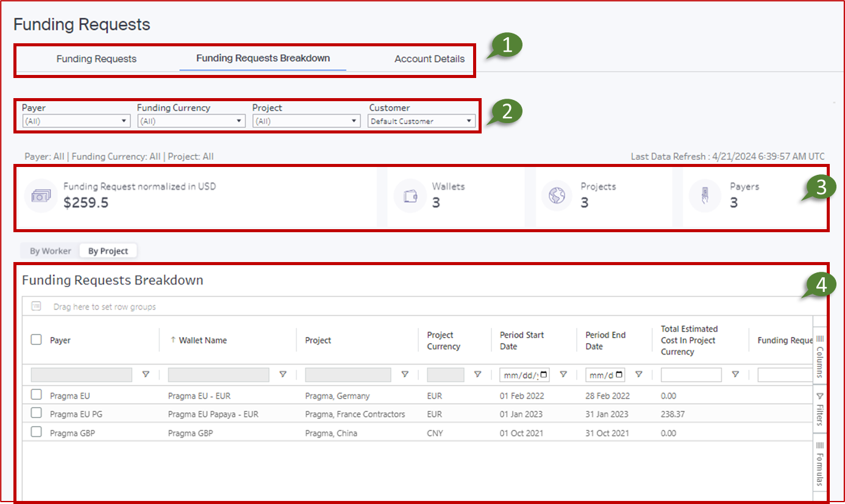Check the Pragma EU PG row checkbox

point(37,413)
